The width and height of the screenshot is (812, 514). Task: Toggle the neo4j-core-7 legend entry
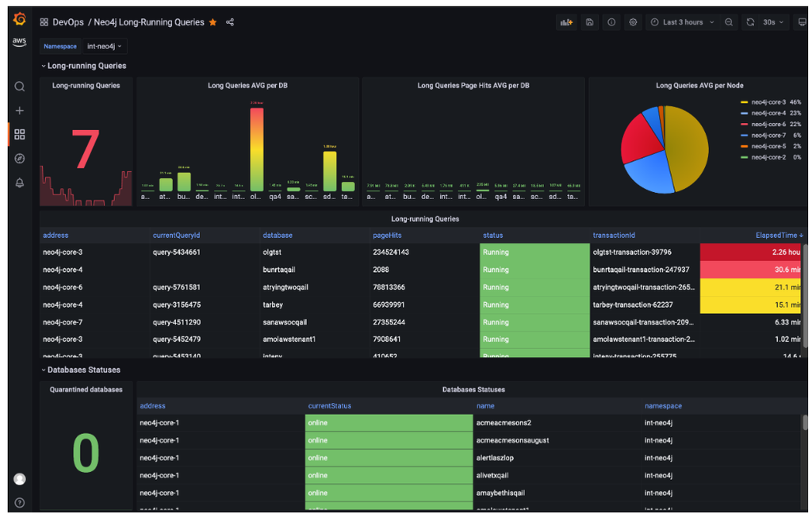(x=768, y=135)
